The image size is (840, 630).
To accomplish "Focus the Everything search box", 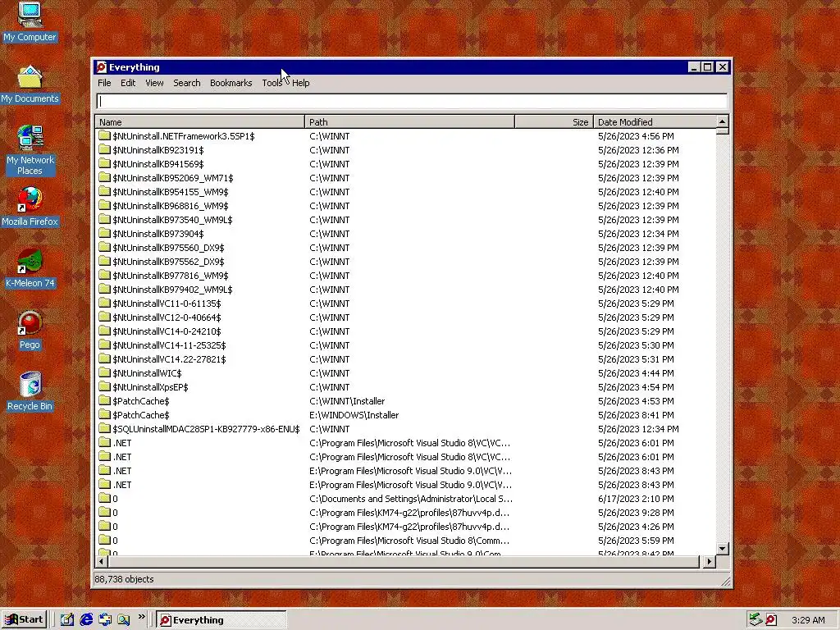I will (412, 101).
